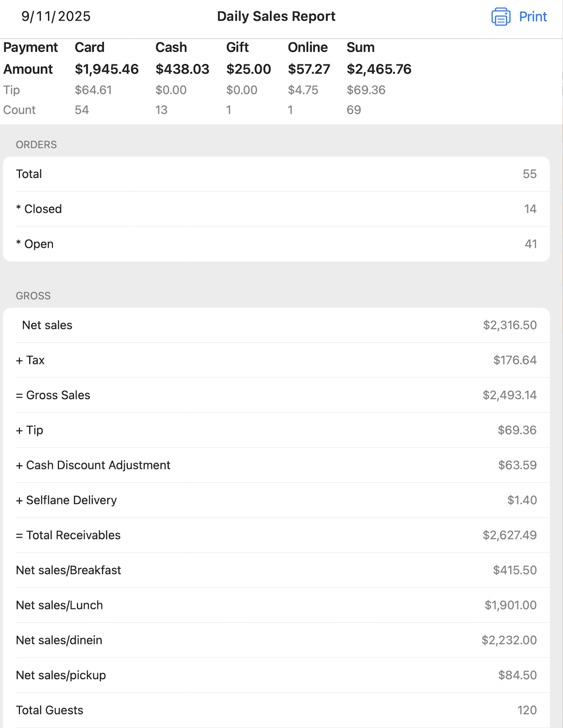Click the Net sales/pickup row

(x=276, y=675)
